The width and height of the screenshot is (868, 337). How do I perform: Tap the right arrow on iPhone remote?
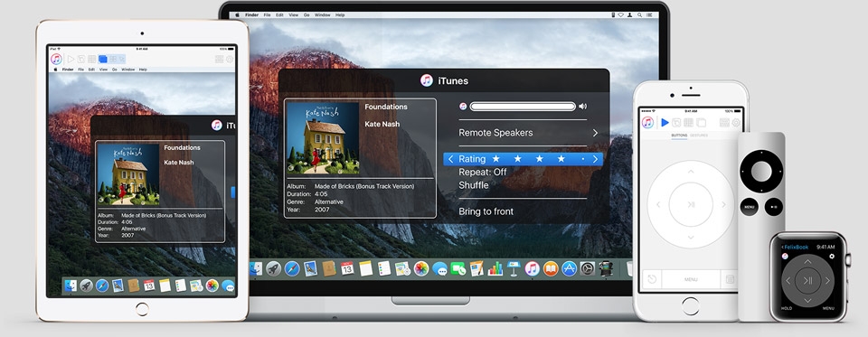723,204
